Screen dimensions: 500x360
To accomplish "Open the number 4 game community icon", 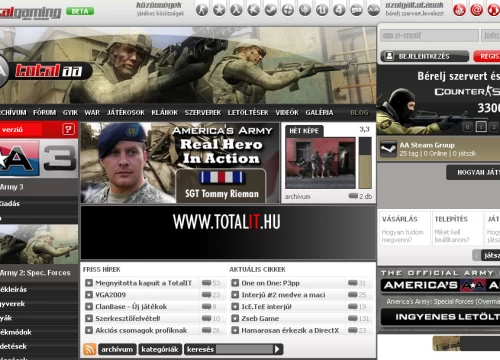I will click(339, 10).
